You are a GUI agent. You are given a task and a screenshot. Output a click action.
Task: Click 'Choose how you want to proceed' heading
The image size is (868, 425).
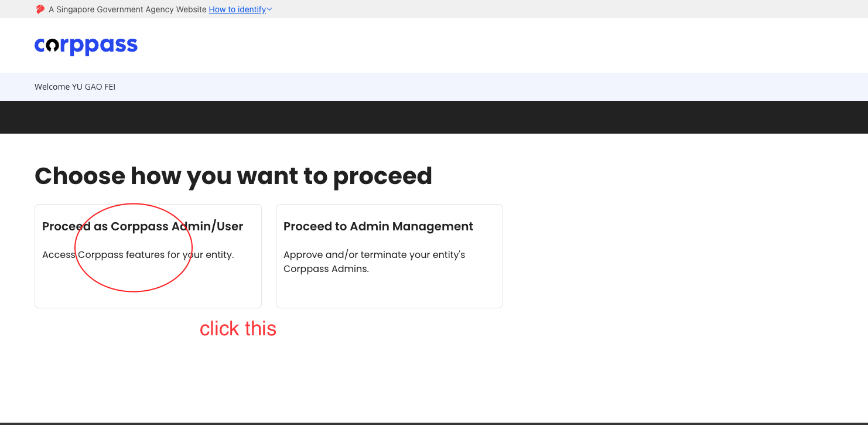[233, 176]
